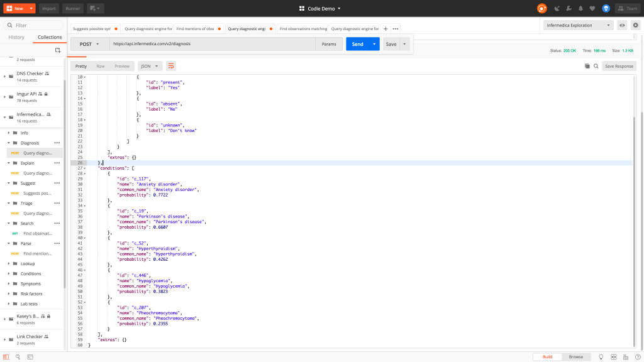
Task: Toggle environment quick look eye icon
Action: click(622, 25)
